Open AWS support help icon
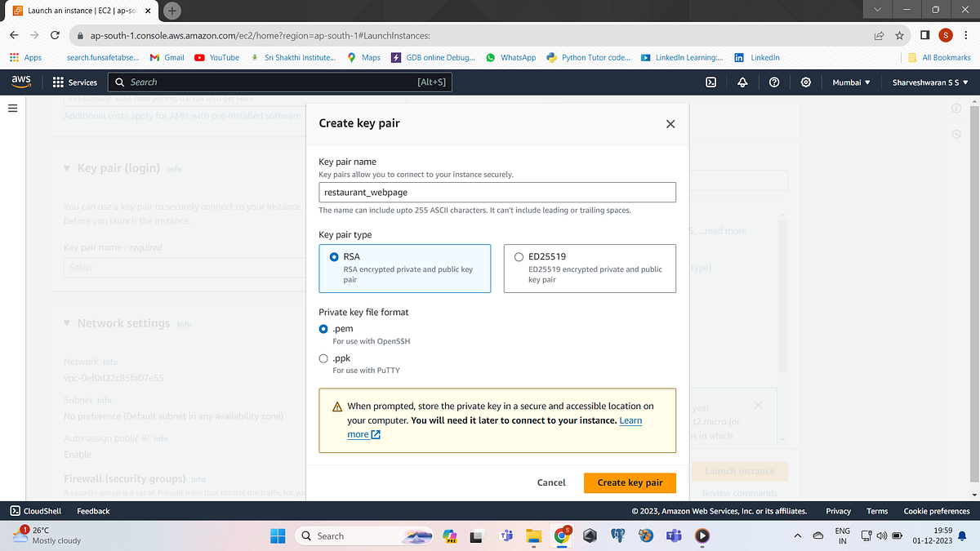 [774, 82]
